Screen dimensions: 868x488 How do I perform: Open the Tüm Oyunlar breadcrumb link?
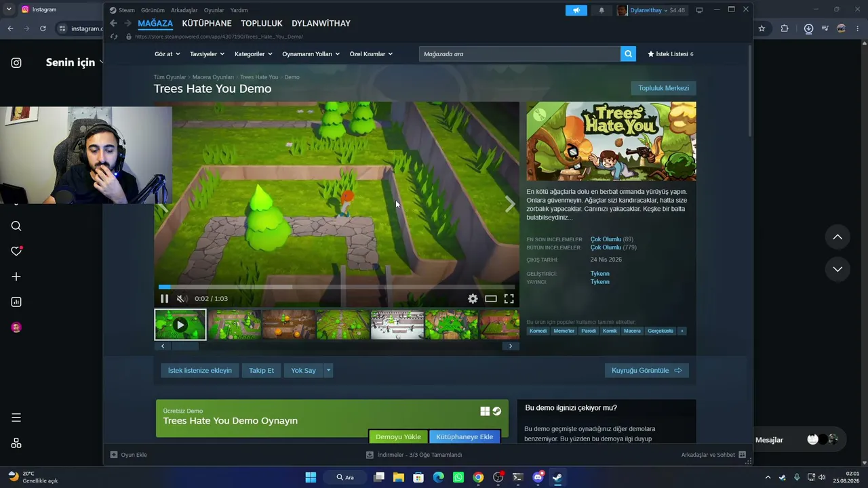tap(170, 77)
